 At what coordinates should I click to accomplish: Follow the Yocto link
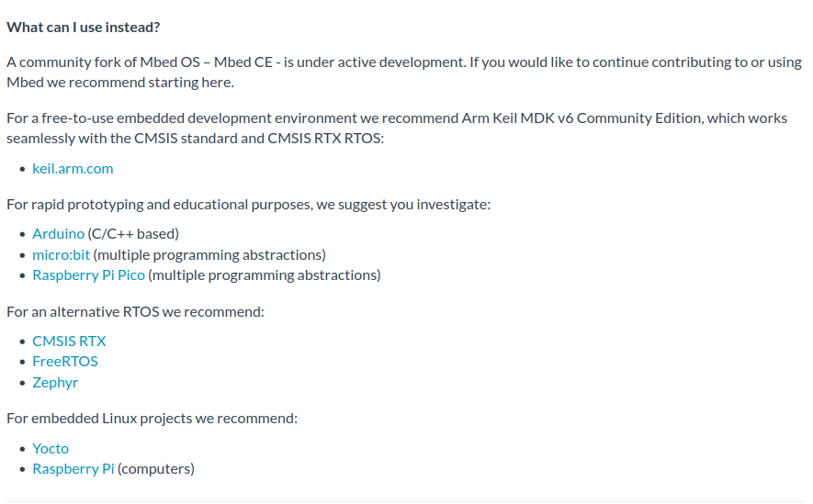[x=51, y=449]
